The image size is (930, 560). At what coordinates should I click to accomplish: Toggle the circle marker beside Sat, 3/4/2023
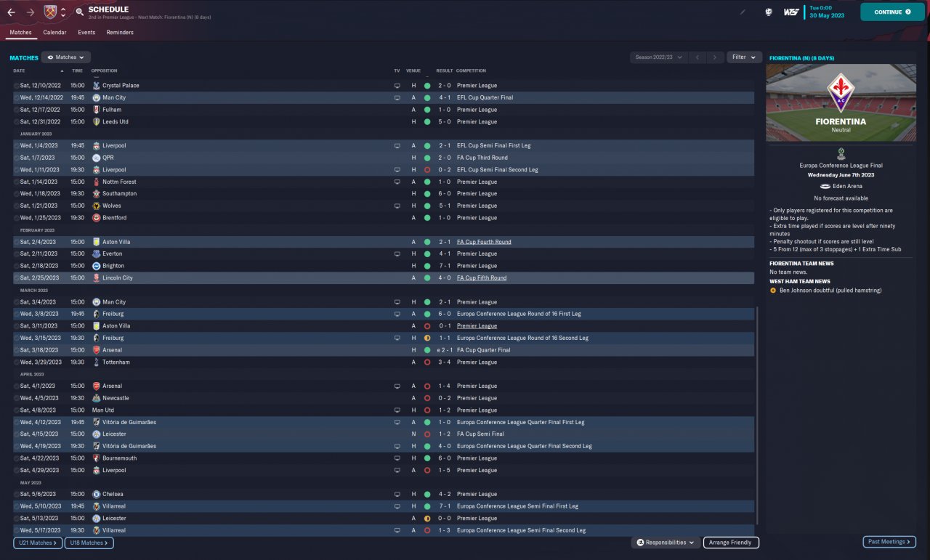point(17,302)
